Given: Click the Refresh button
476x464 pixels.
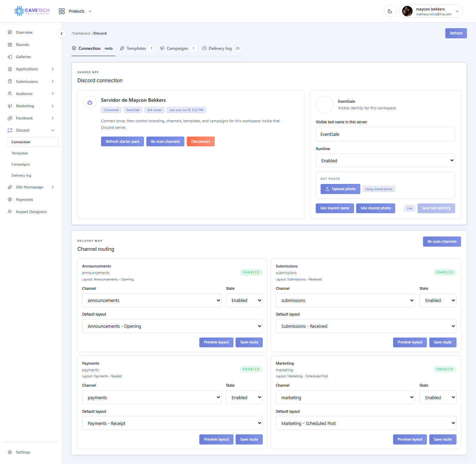Looking at the screenshot, I should click(456, 33).
